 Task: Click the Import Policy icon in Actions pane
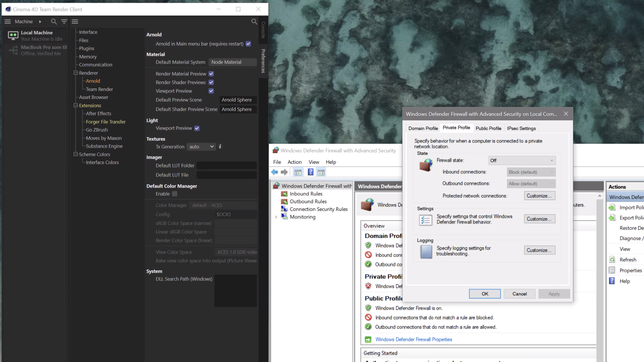pos(612,207)
